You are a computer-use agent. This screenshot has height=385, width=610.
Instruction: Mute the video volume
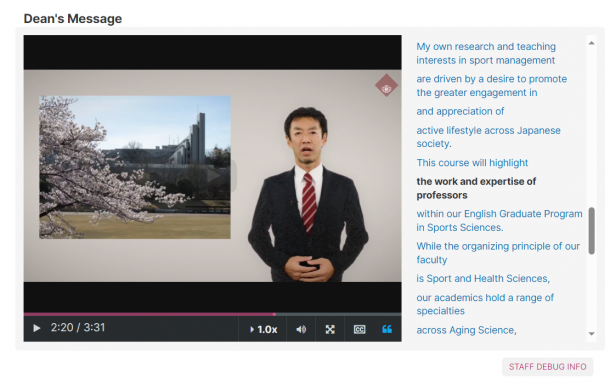point(301,329)
